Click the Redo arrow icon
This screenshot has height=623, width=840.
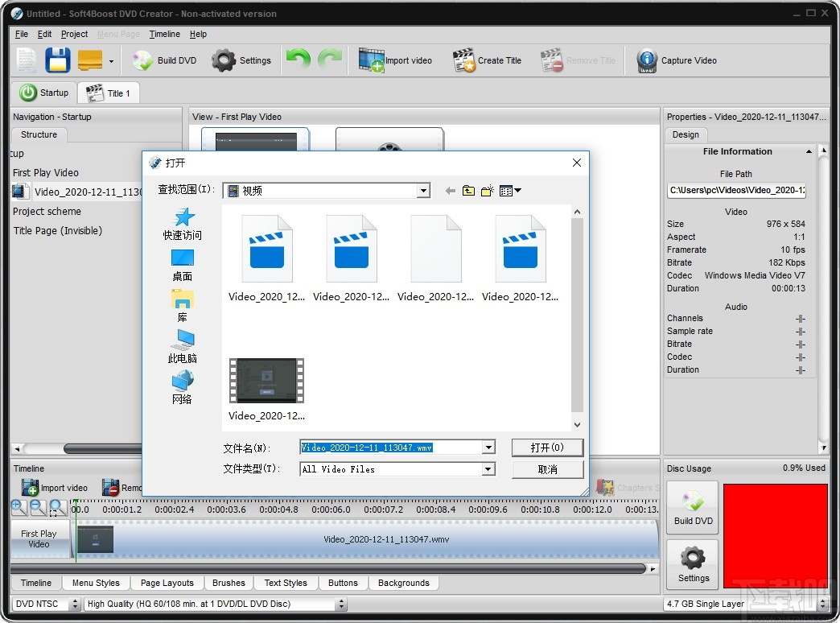pos(329,59)
